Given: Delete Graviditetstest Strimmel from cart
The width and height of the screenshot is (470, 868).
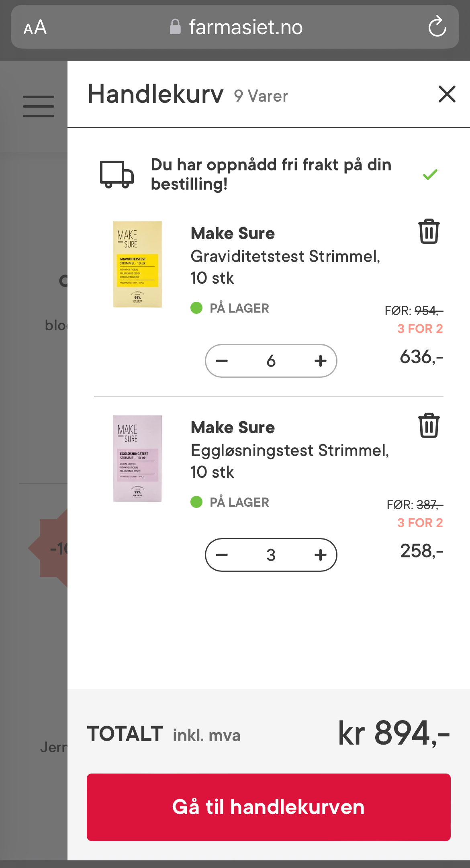Looking at the screenshot, I should (x=429, y=231).
